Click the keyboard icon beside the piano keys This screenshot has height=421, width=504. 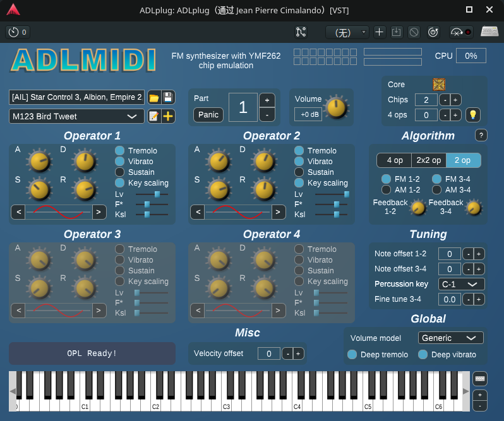[x=479, y=379]
